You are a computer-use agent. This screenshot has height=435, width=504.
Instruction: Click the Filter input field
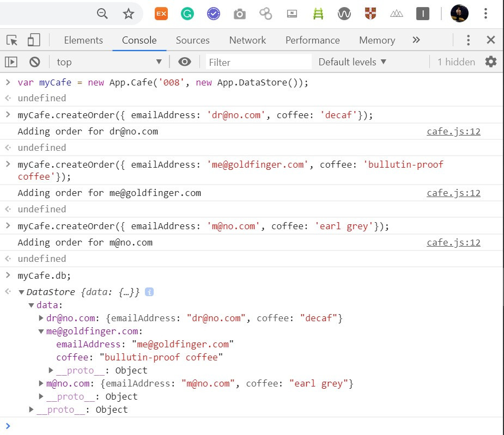(x=258, y=62)
